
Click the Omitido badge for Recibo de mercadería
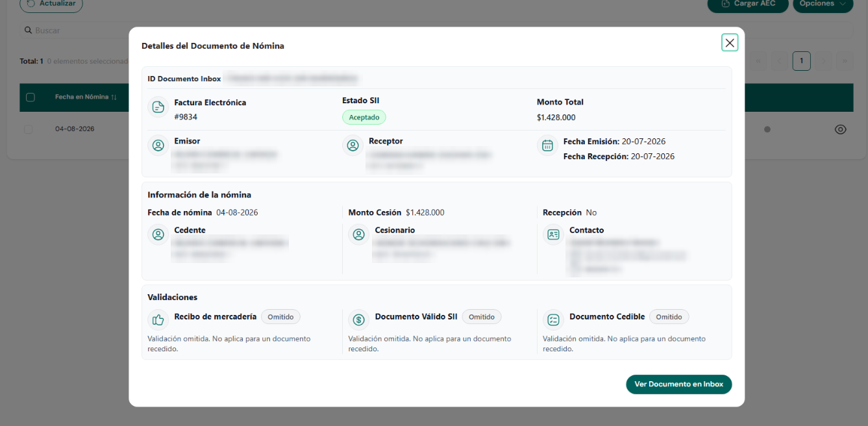(280, 317)
